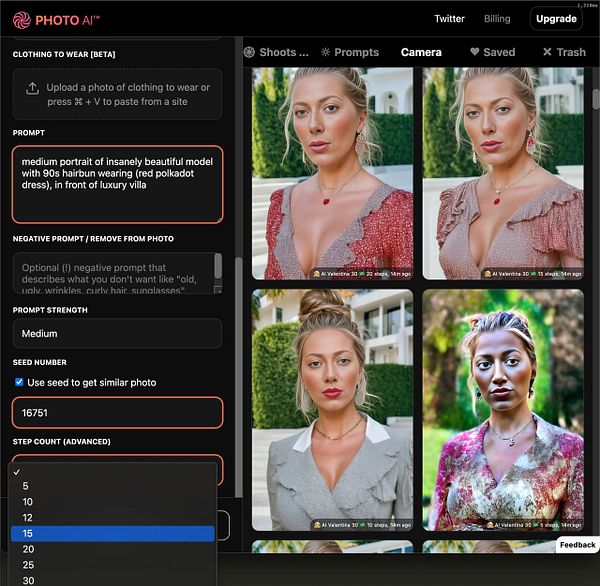600x586 pixels.
Task: Click the Upgrade button
Action: point(556,19)
